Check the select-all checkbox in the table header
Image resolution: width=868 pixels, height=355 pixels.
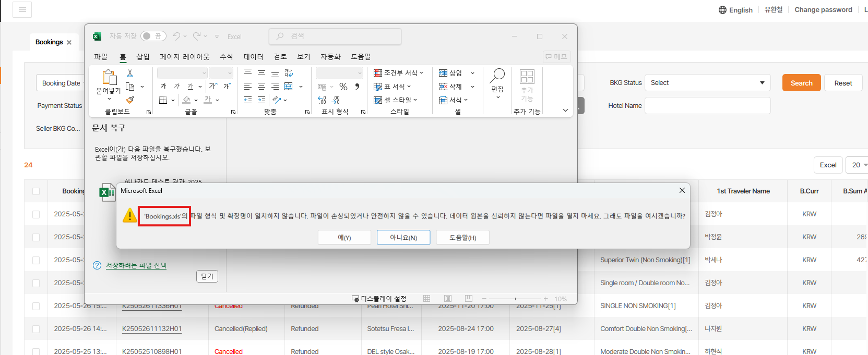[36, 191]
